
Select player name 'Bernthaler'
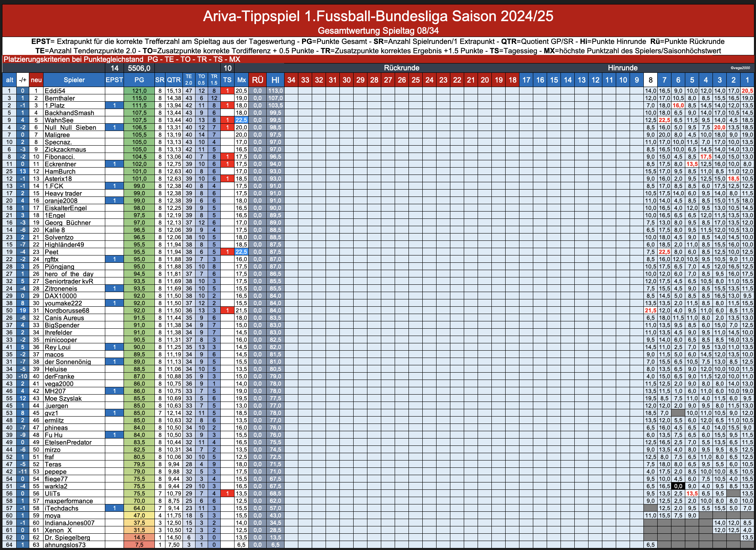point(60,98)
